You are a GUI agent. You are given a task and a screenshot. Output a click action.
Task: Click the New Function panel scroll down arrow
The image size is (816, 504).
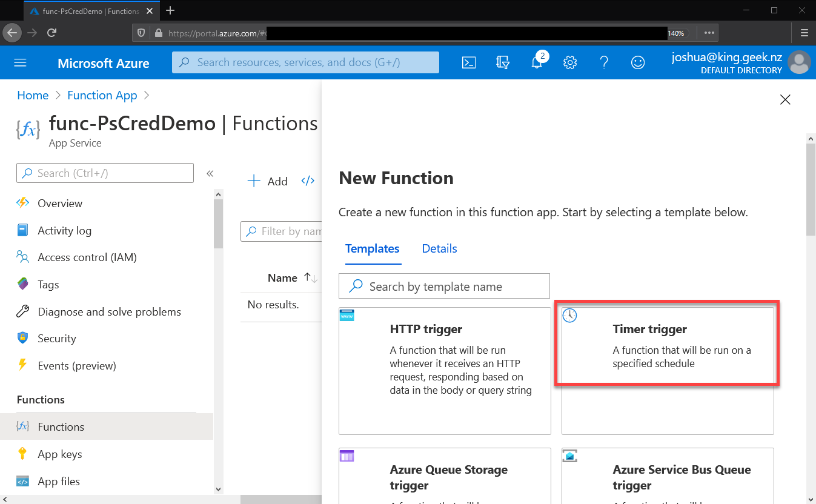[811, 499]
